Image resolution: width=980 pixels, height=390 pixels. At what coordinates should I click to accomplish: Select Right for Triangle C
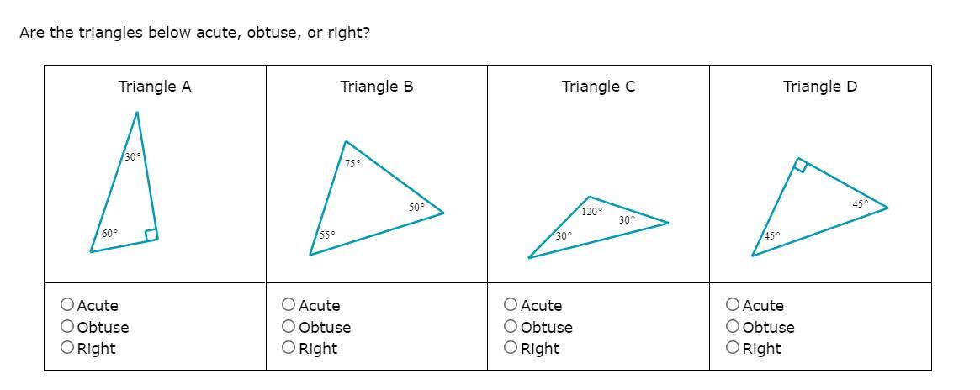[x=511, y=348]
